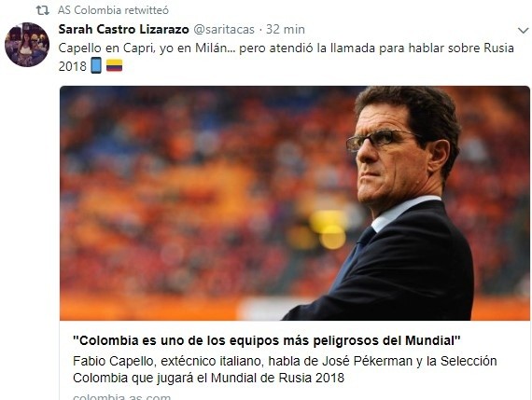532x400 pixels.
Task: Click the 32 min tweet timestamp
Action: [x=286, y=30]
